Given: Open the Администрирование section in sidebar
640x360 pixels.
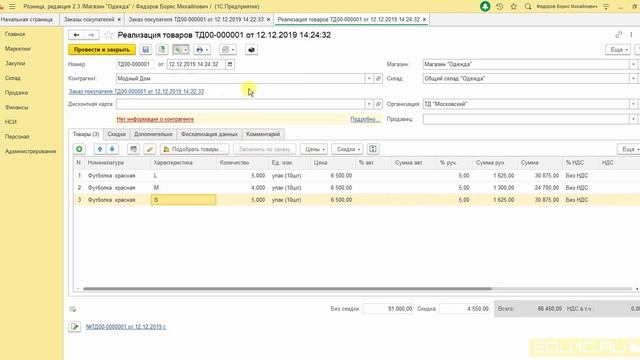Looking at the screenshot, I should tap(31, 151).
